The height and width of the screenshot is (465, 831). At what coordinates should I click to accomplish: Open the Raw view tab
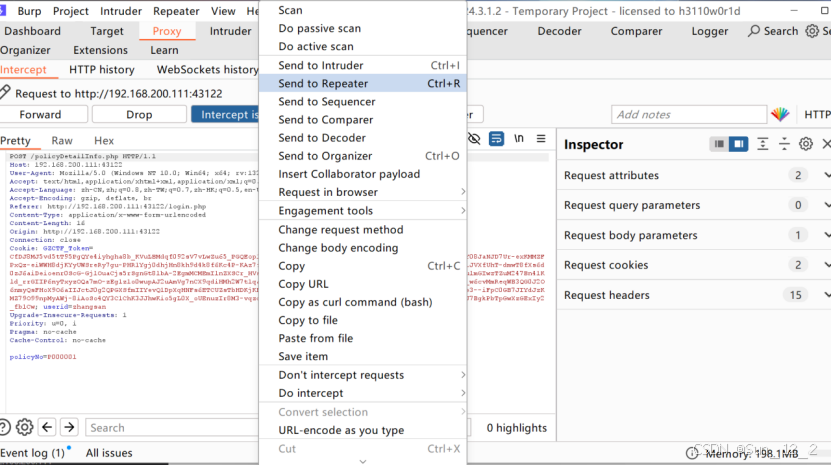tap(62, 141)
